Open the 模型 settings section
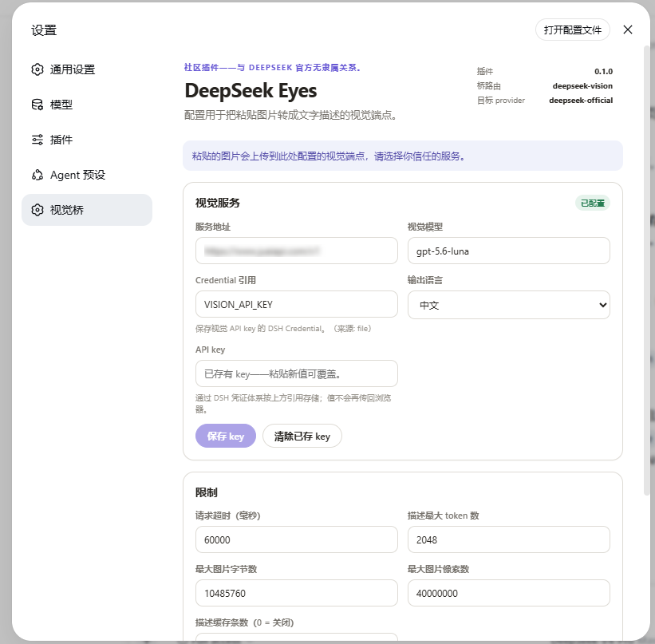 click(x=87, y=105)
